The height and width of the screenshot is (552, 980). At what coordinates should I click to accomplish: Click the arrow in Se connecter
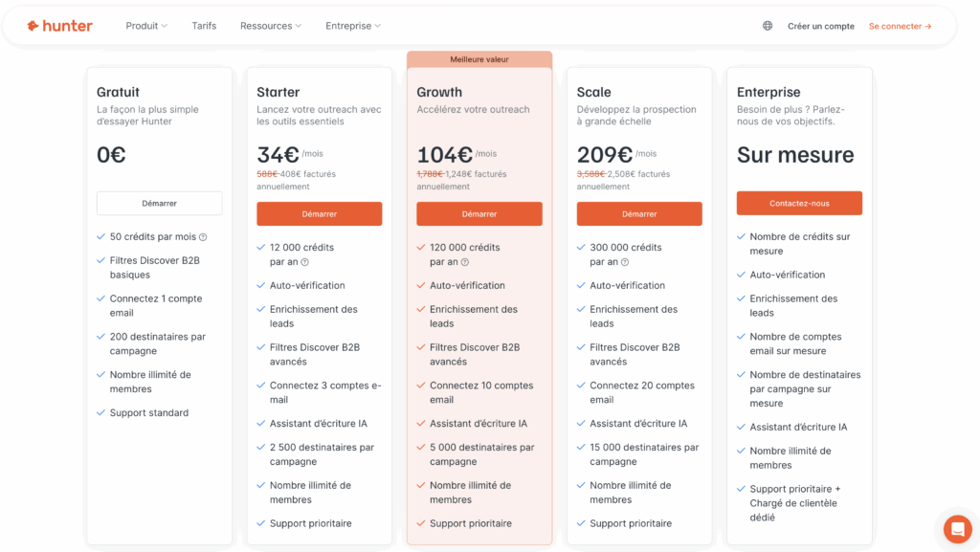[x=928, y=26]
